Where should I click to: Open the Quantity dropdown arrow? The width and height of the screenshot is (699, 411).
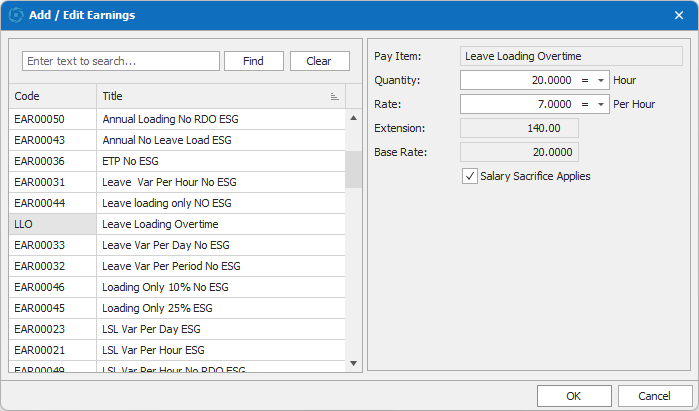tap(600, 80)
